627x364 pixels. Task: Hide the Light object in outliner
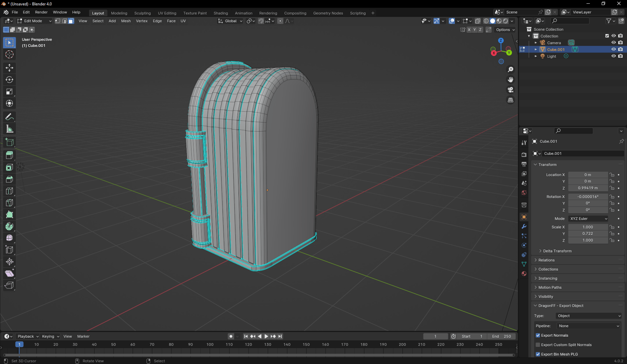coord(613,56)
